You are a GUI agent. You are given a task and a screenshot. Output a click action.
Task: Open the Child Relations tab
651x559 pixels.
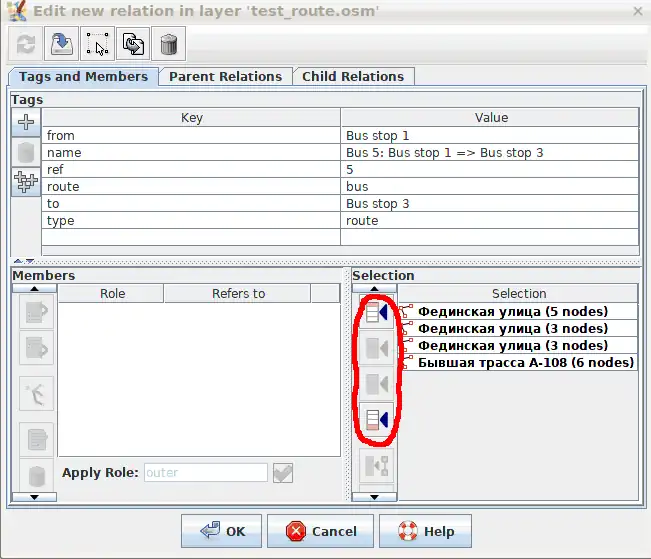[x=353, y=76]
